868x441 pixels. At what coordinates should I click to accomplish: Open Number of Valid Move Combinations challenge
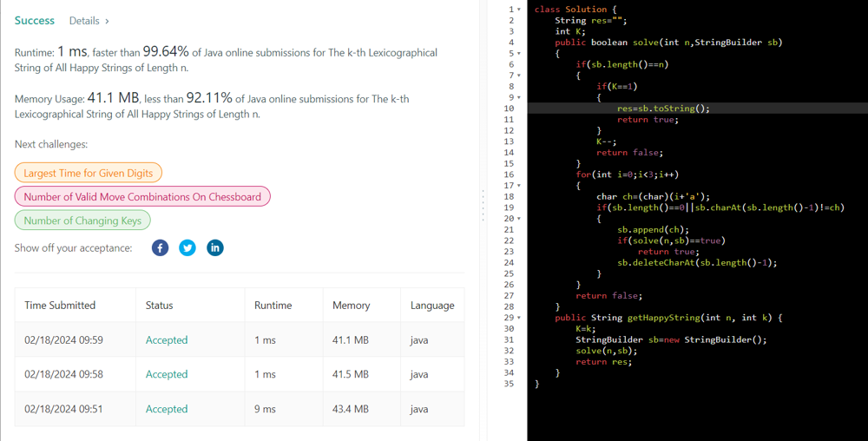[142, 197]
